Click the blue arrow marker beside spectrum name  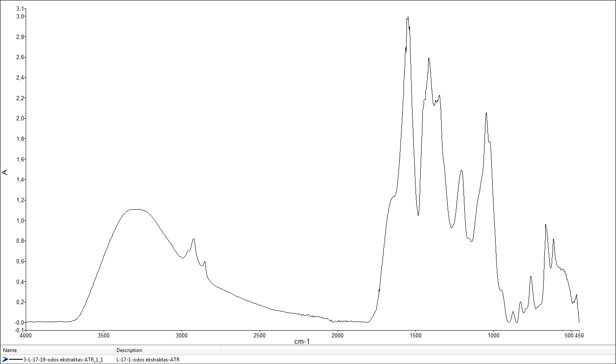[5, 359]
